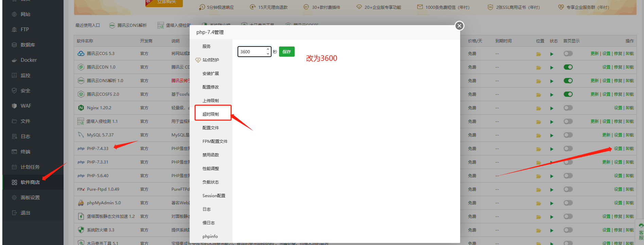Open folder location icon for Nginx row

[538, 108]
